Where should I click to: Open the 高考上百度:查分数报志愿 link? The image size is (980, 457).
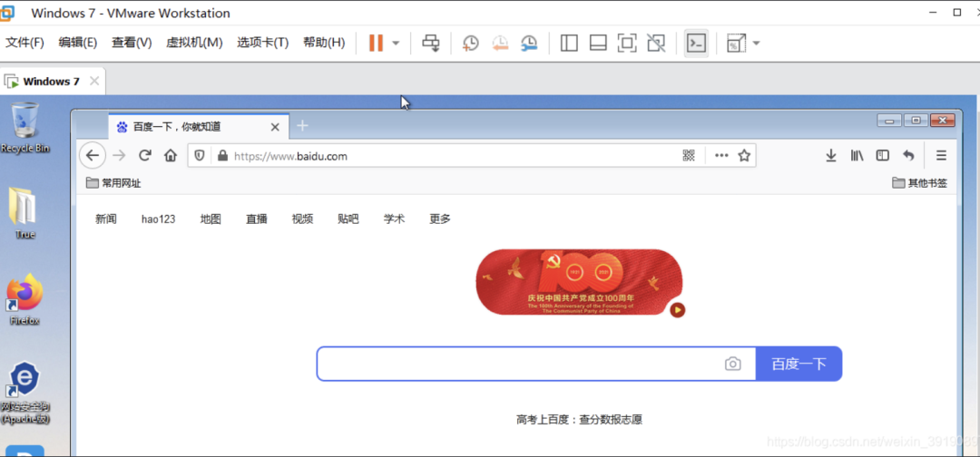(579, 420)
